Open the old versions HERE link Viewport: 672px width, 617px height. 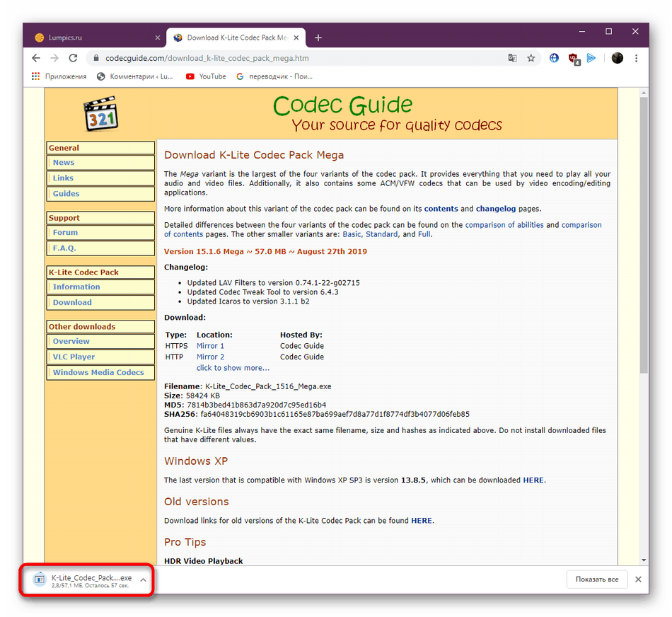click(422, 521)
